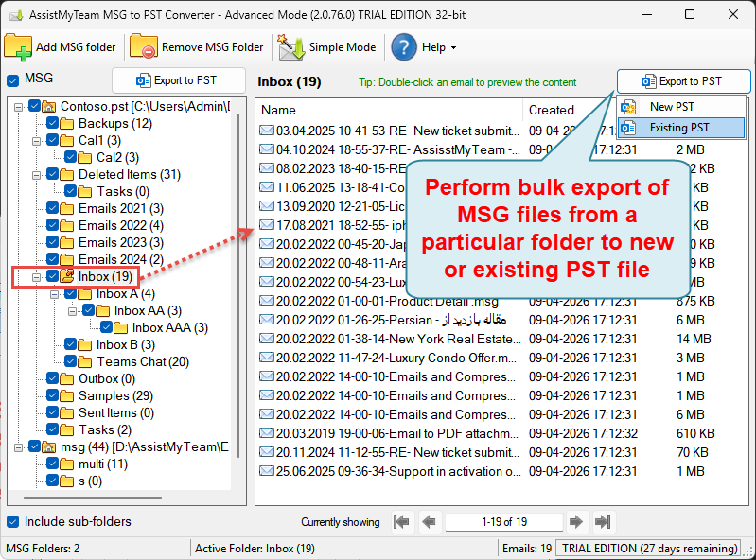
Task: Click Add MSG folder label
Action: (x=76, y=46)
